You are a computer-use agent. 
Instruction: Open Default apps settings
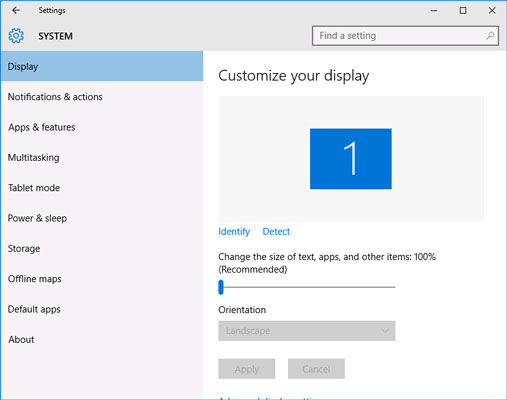[102, 309]
